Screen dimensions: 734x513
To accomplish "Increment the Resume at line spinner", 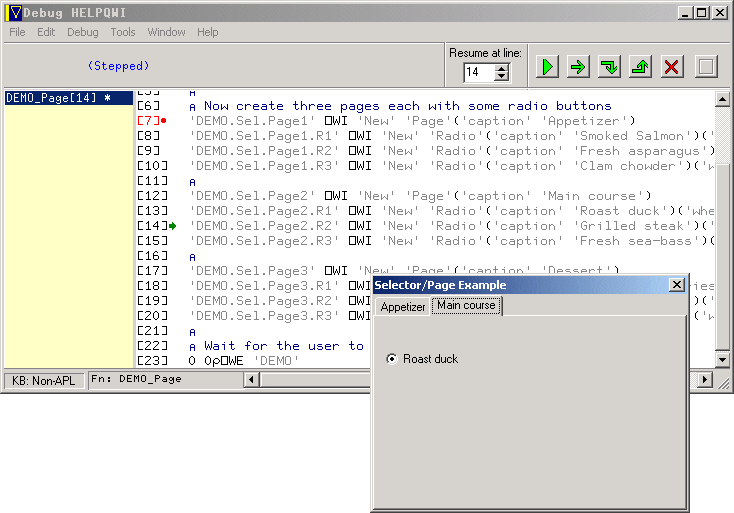I will pyautogui.click(x=502, y=68).
